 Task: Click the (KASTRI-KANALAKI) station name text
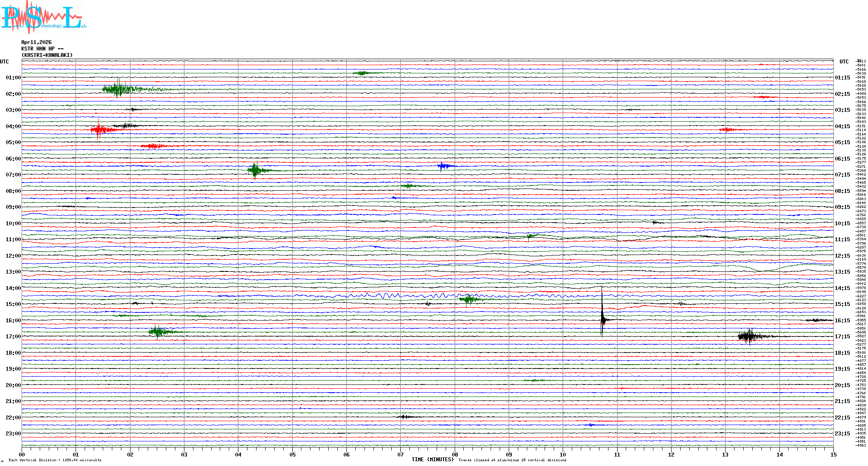[x=47, y=55]
